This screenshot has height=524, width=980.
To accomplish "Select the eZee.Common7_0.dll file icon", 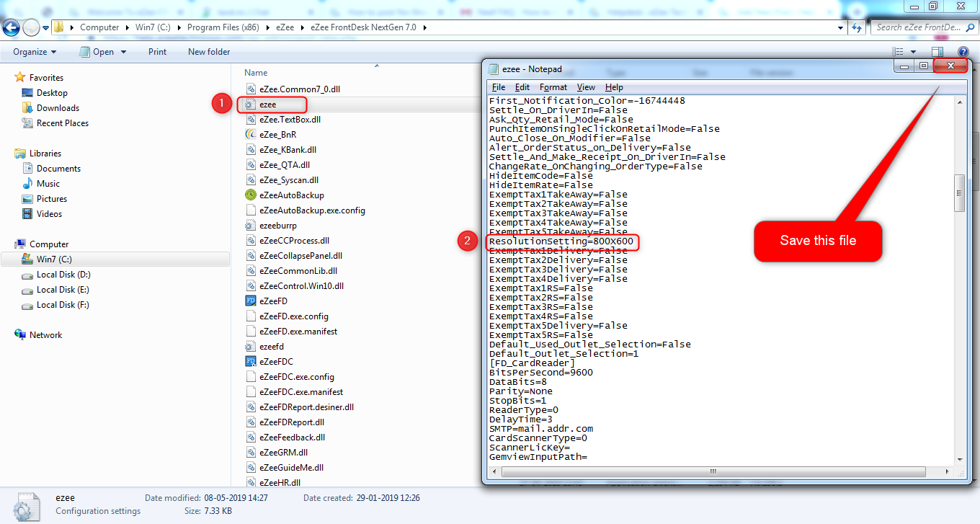I will [251, 89].
